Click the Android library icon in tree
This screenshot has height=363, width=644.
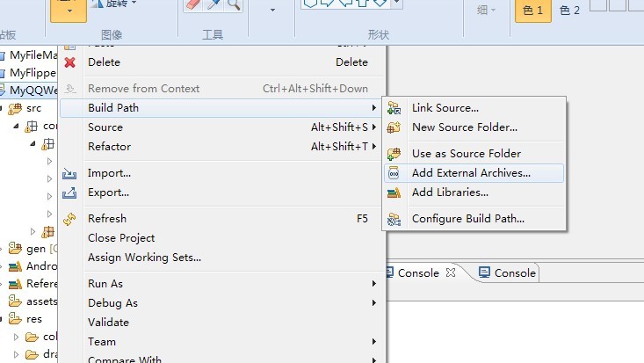click(x=15, y=266)
